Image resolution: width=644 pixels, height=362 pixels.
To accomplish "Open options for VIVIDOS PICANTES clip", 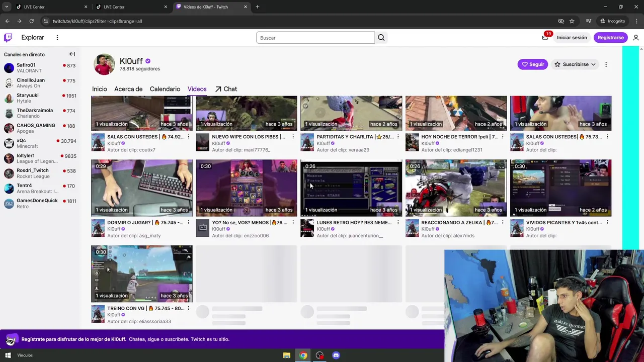I will coord(607,223).
